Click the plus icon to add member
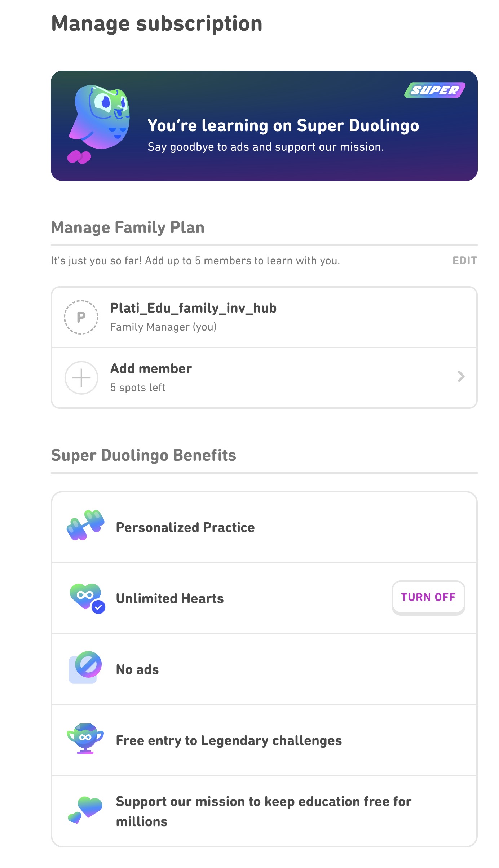 [81, 378]
